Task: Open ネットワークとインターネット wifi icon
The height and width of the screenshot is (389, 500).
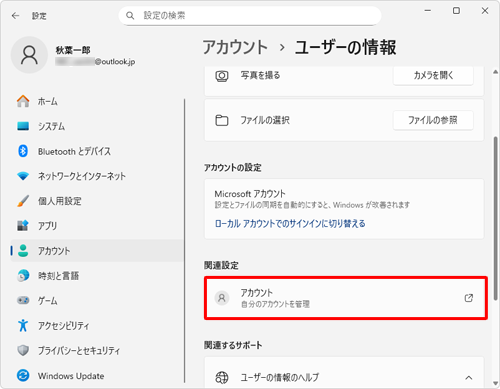Action: click(x=23, y=176)
